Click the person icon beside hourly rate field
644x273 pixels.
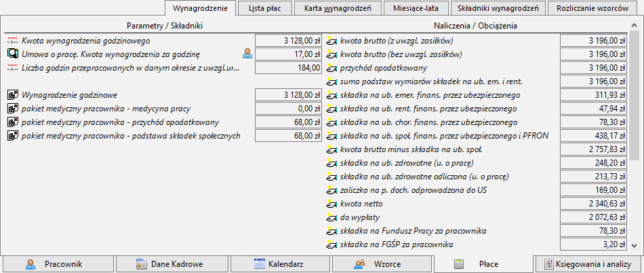[x=247, y=54]
